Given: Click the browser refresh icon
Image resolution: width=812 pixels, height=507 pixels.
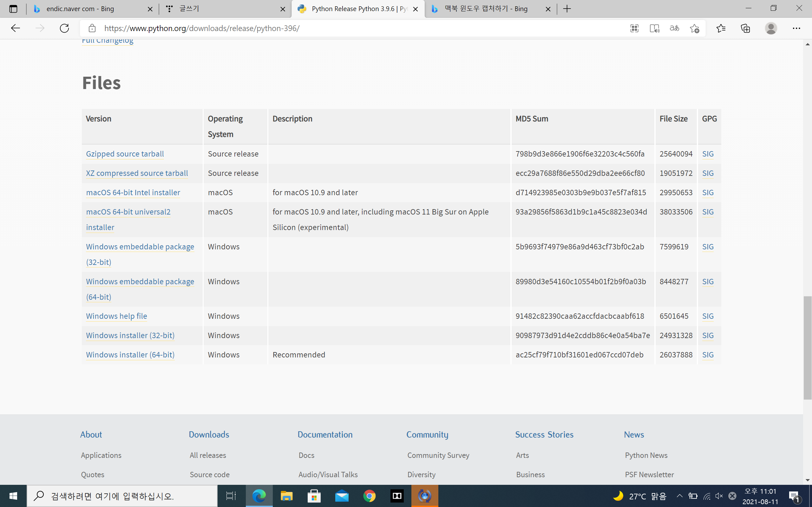Looking at the screenshot, I should point(64,28).
